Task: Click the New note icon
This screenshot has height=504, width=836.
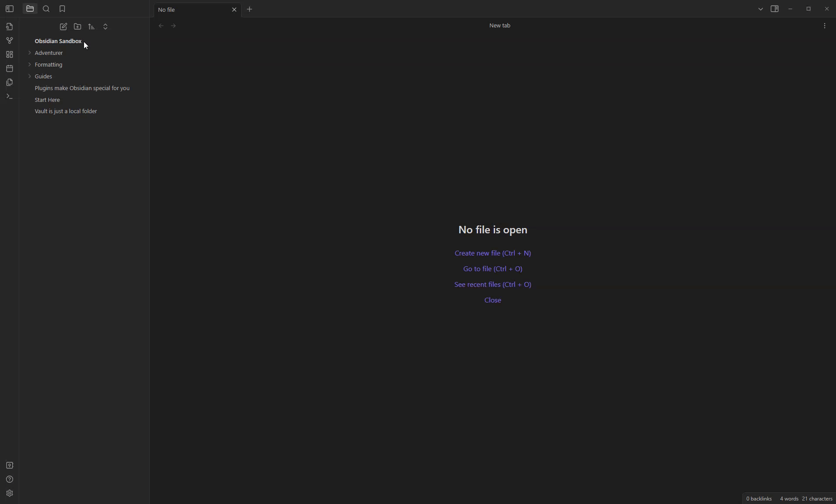Action: pyautogui.click(x=64, y=27)
